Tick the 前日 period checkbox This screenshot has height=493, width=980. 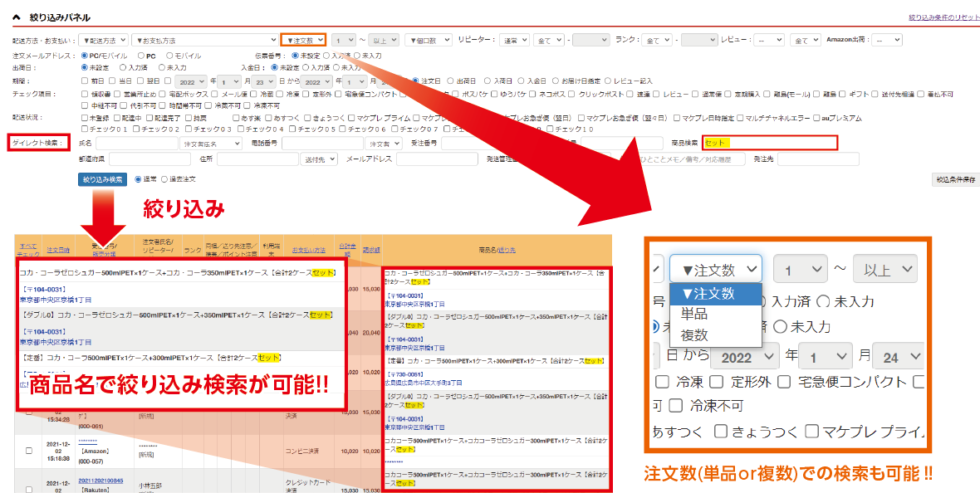[x=85, y=81]
